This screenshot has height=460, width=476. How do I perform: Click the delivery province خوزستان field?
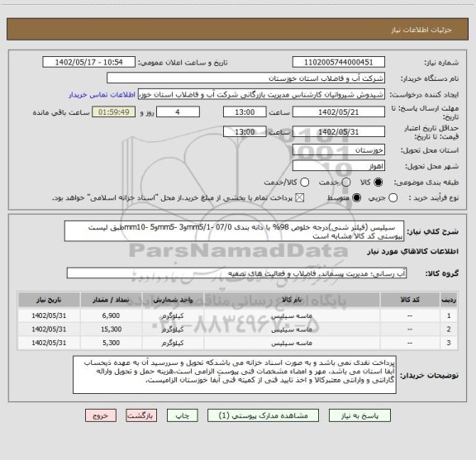(339, 150)
